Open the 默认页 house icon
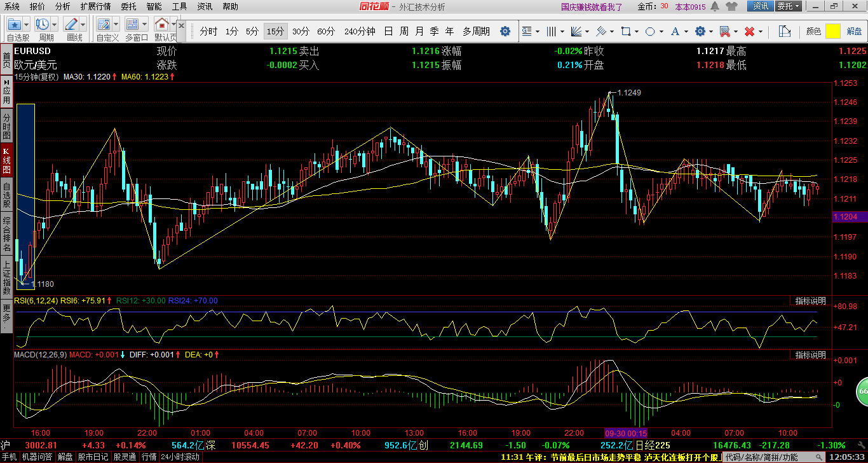The height and width of the screenshot is (463, 868). pos(162,24)
